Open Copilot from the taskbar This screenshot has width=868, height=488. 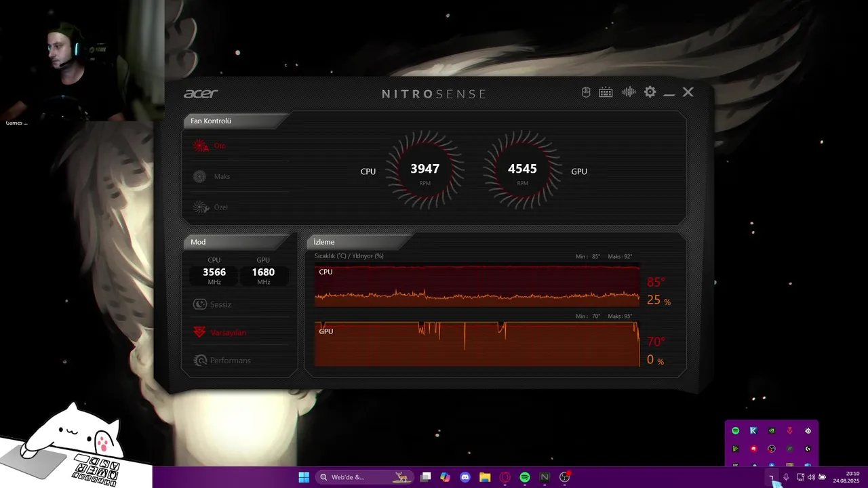tap(445, 477)
